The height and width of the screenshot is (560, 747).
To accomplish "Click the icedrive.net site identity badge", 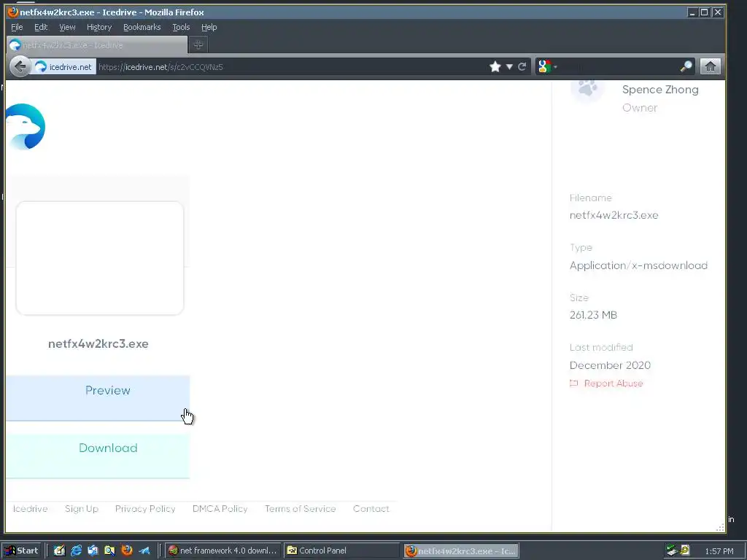I will coord(64,66).
